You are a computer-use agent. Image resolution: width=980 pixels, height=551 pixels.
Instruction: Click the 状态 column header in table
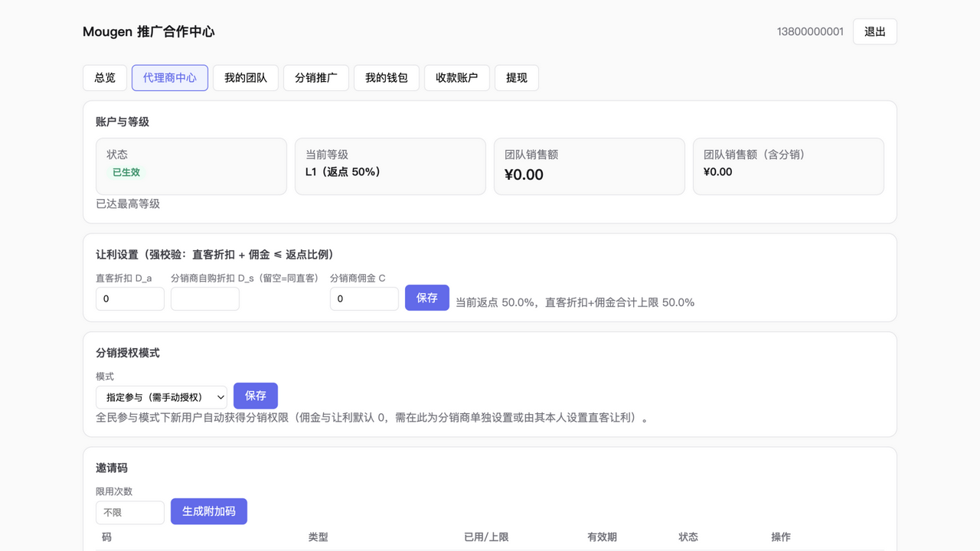(688, 537)
